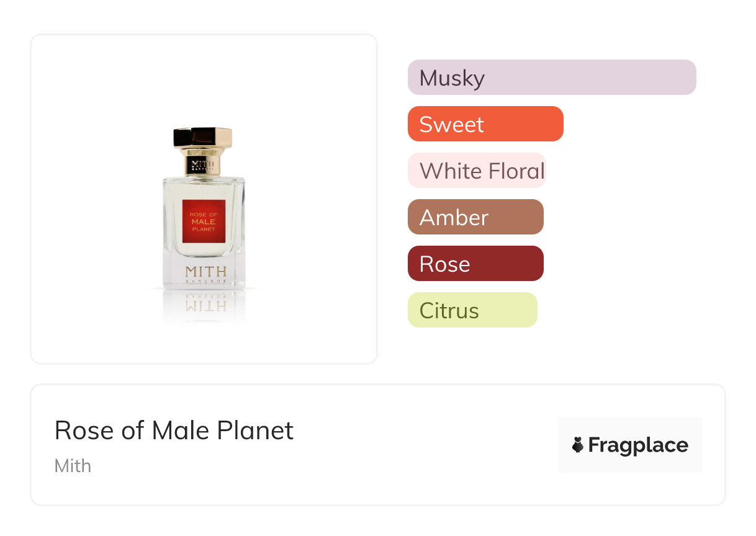Image resolution: width=756 pixels, height=536 pixels.
Task: Click the Fragplace bottle icon in the logo
Action: (x=578, y=445)
